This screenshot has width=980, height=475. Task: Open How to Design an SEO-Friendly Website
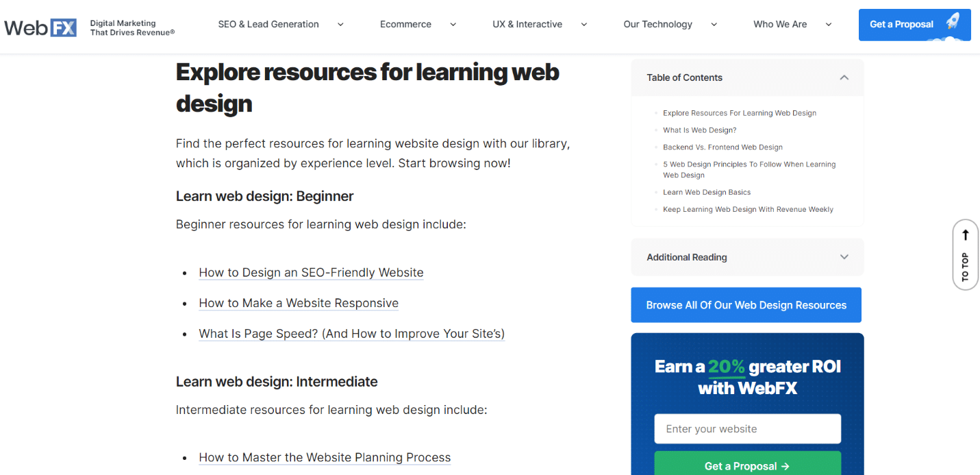point(311,272)
